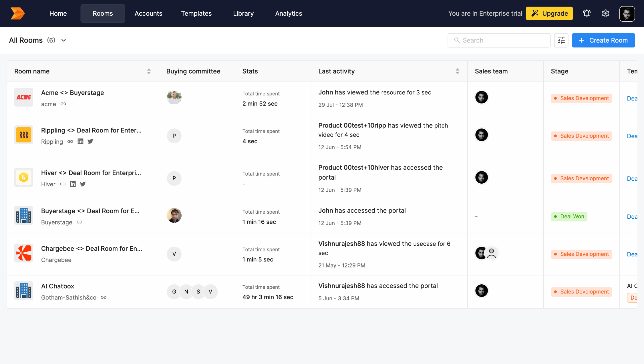The image size is (644, 364).
Task: Open the Analytics tab
Action: coord(288,13)
